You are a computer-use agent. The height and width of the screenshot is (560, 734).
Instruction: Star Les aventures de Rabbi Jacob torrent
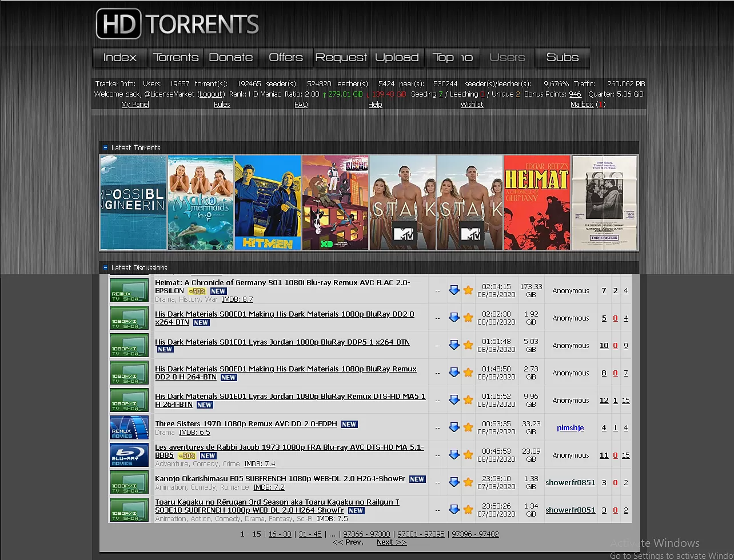[468, 455]
